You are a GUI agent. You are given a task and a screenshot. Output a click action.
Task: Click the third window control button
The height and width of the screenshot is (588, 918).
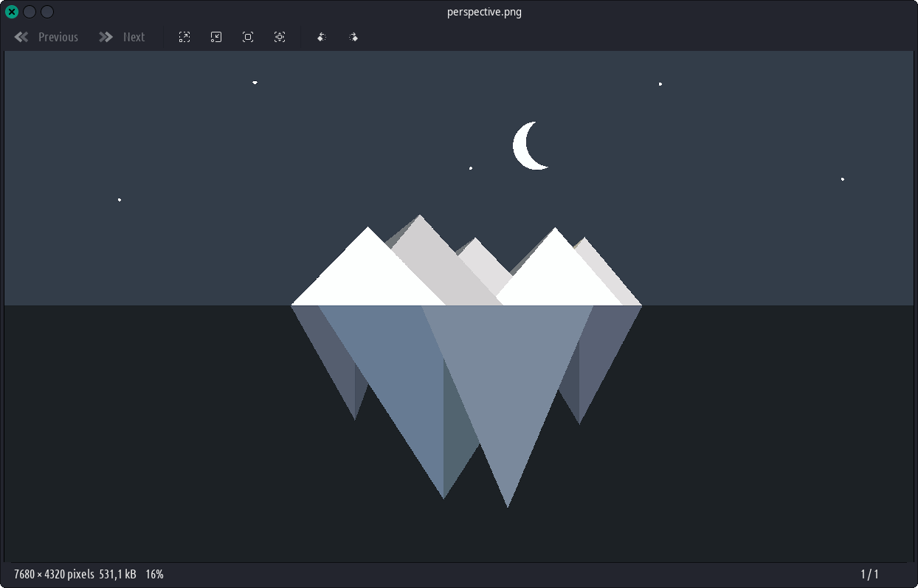pos(47,12)
